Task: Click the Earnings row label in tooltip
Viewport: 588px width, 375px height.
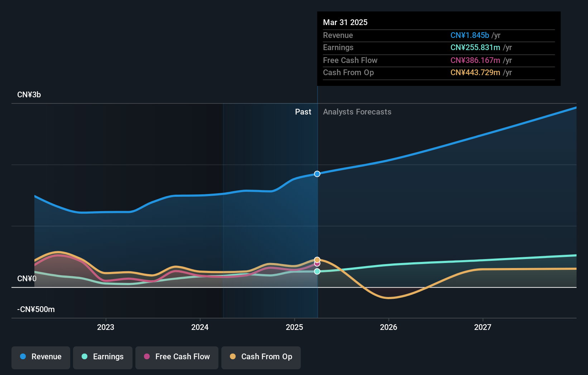Action: click(x=338, y=48)
